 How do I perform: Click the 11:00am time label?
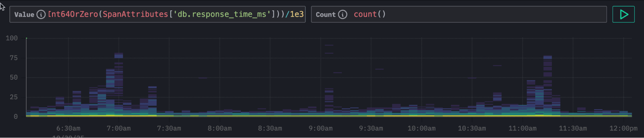point(523,128)
